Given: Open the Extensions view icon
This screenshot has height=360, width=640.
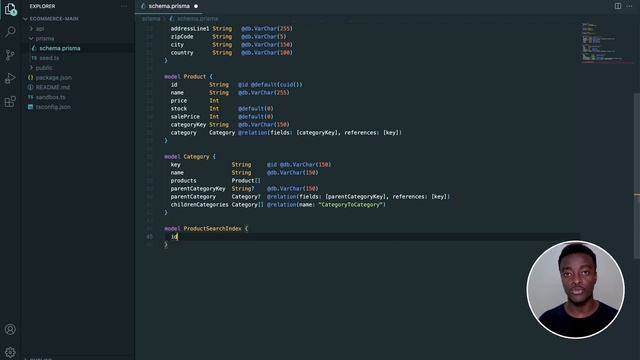Looking at the screenshot, I should click(x=10, y=101).
